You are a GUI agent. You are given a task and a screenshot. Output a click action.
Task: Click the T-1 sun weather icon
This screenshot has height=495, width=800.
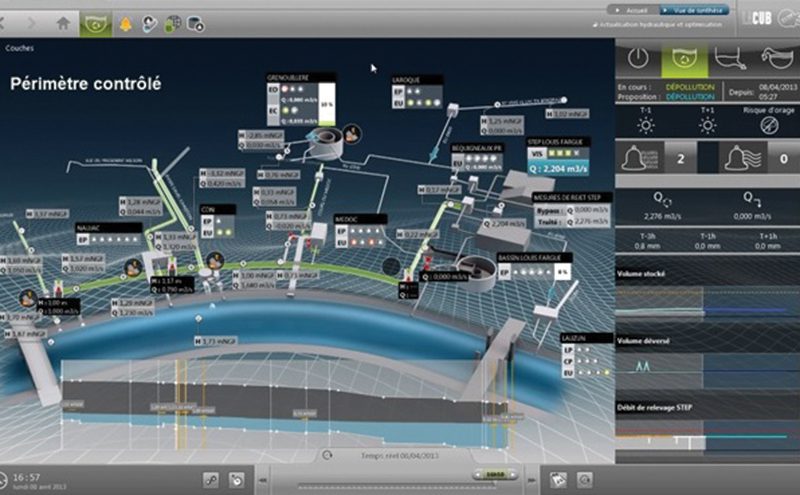647,126
